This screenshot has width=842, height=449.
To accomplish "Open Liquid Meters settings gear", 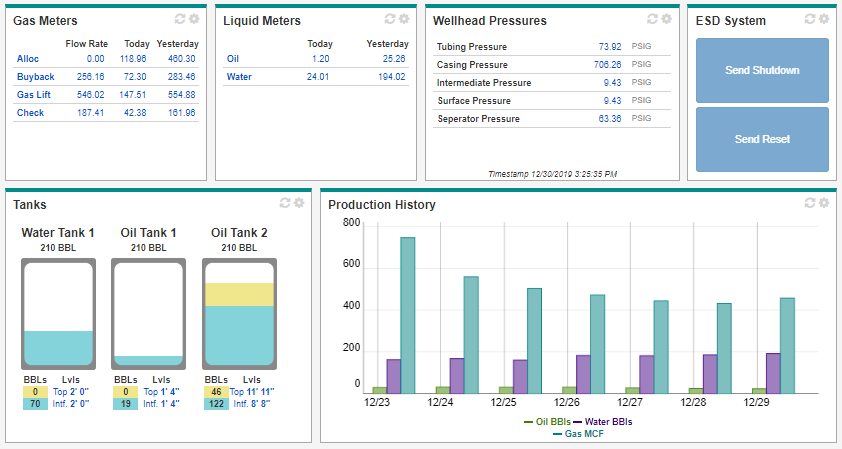I will point(403,19).
